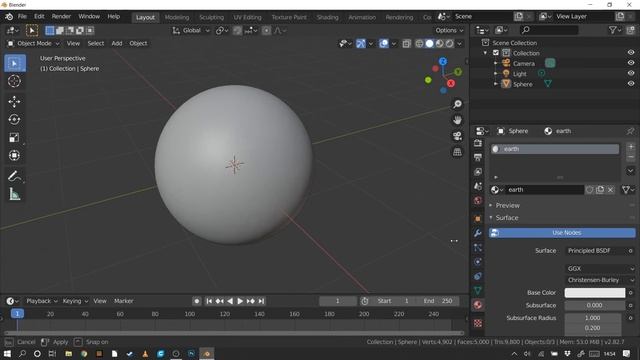Play the animation forward

240,301
